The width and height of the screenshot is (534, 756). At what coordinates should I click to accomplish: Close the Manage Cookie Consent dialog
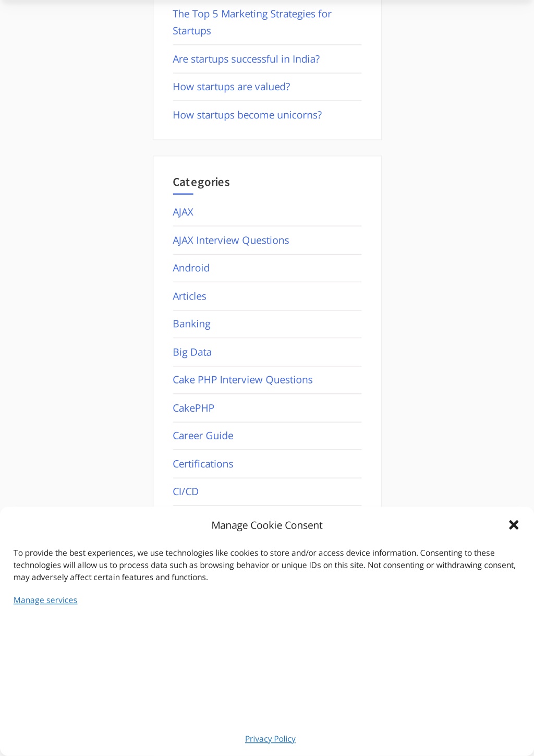pos(514,525)
